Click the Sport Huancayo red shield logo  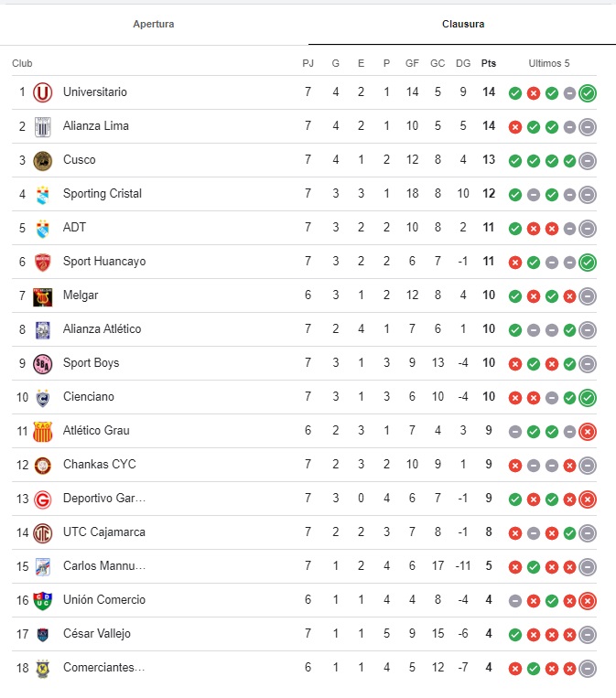[42, 262]
